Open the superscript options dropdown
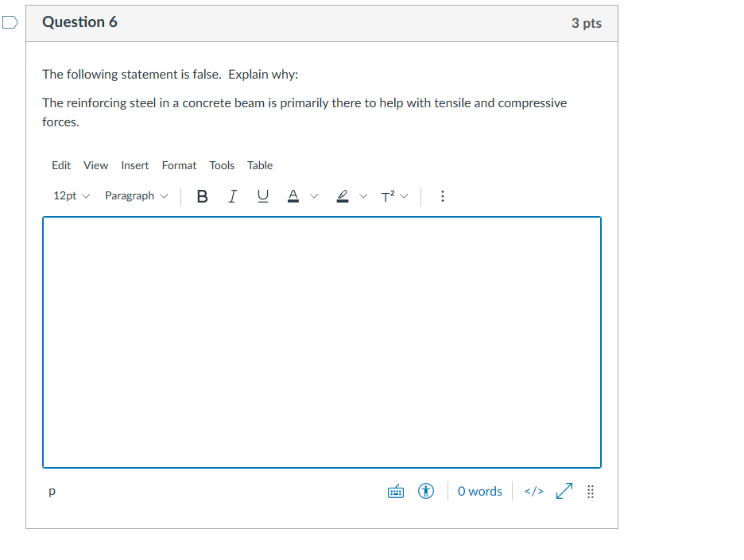This screenshot has height=560, width=744. click(404, 195)
